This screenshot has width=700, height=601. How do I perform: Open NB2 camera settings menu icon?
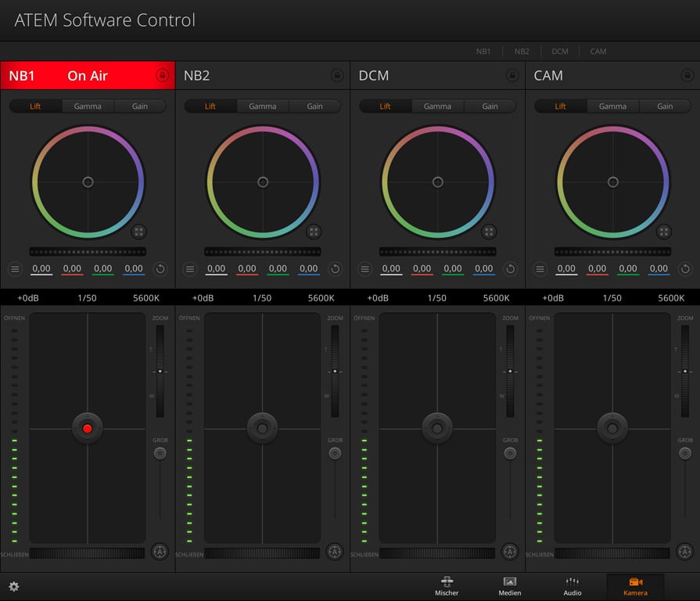[190, 268]
